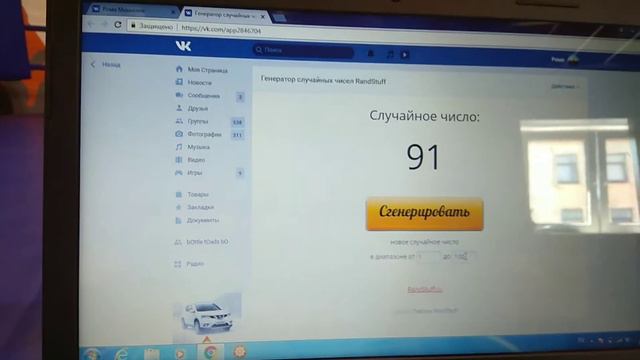The height and width of the screenshot is (360, 640).
Task: Click the Группы counter badge
Action: pyautogui.click(x=237, y=122)
